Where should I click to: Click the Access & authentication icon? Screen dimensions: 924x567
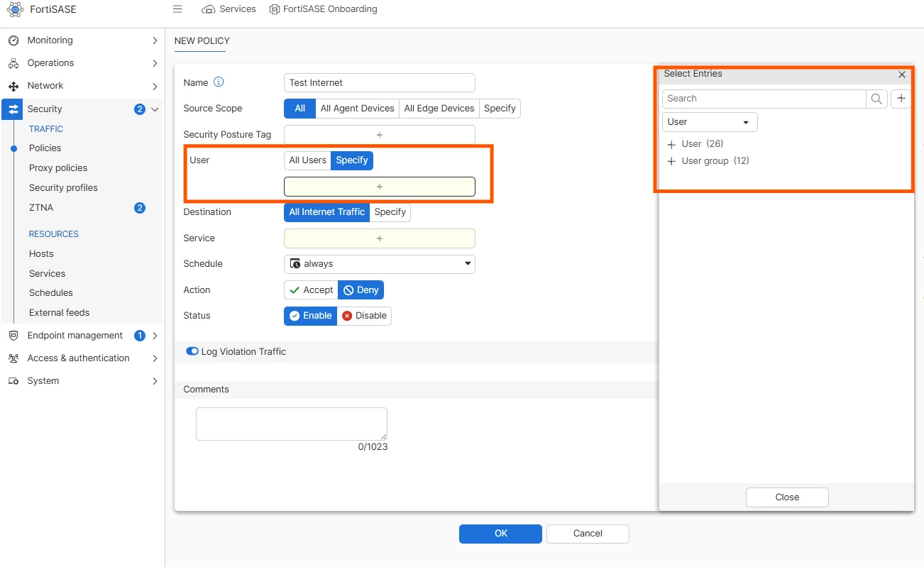[13, 358]
